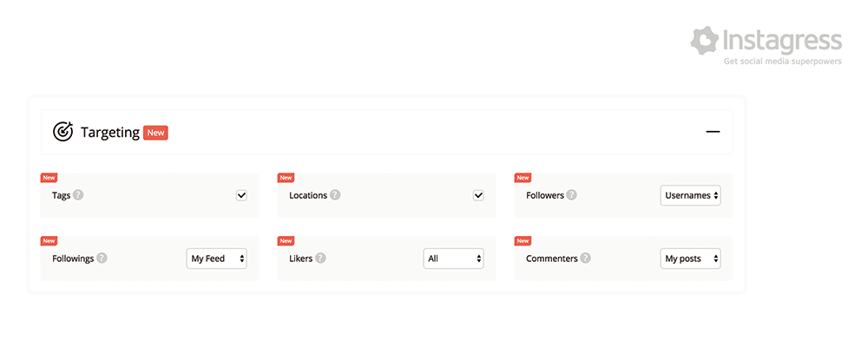Viewport: 868px width, 347px height.
Task: Click the New badge above Commenters
Action: point(523,241)
